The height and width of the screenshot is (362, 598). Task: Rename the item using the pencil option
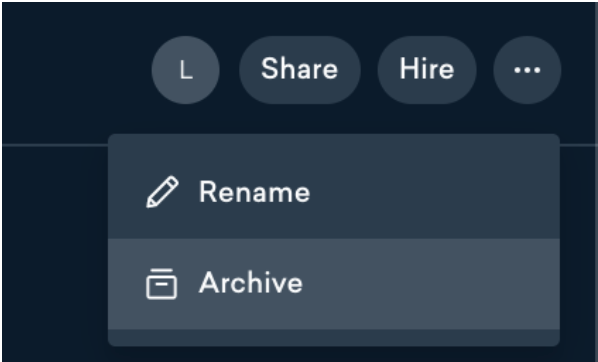(334, 192)
